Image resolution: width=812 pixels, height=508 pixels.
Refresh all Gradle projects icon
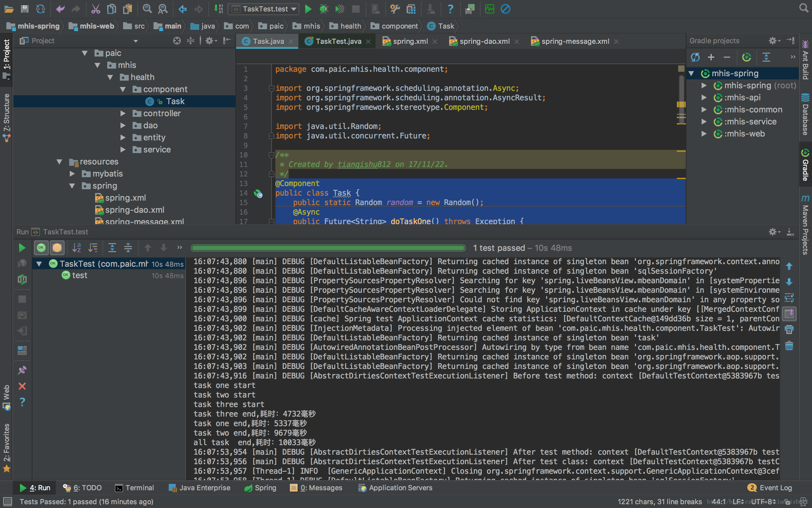click(x=695, y=57)
